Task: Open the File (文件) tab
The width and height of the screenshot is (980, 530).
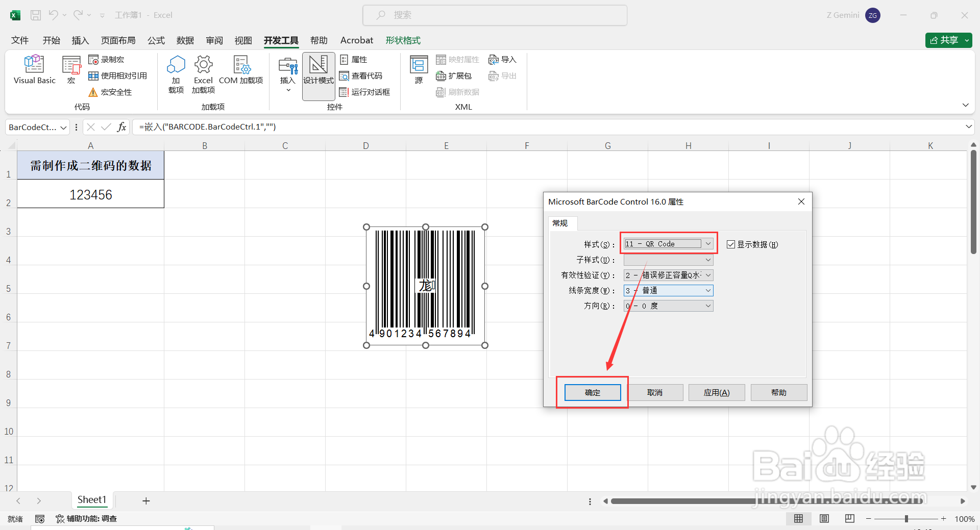Action: (20, 40)
